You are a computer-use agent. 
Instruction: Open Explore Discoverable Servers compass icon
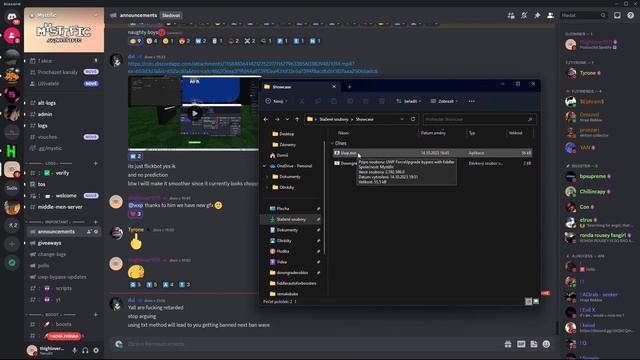(x=12, y=262)
